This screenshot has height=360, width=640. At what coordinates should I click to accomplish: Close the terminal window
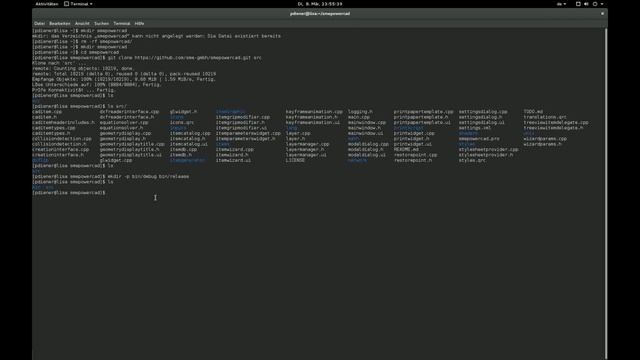(x=602, y=13)
